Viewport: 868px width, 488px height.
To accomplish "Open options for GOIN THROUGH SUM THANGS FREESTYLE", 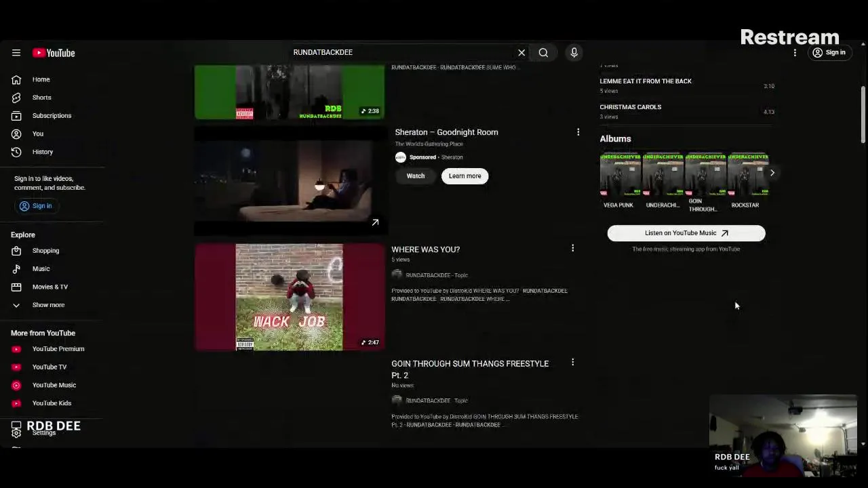I will [572, 363].
